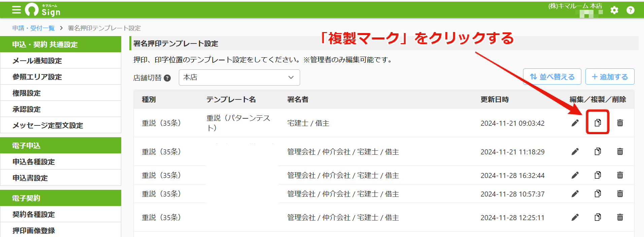Go to 申請・受付一覧 breadcrumb link
The image size is (644, 237).
(x=33, y=28)
